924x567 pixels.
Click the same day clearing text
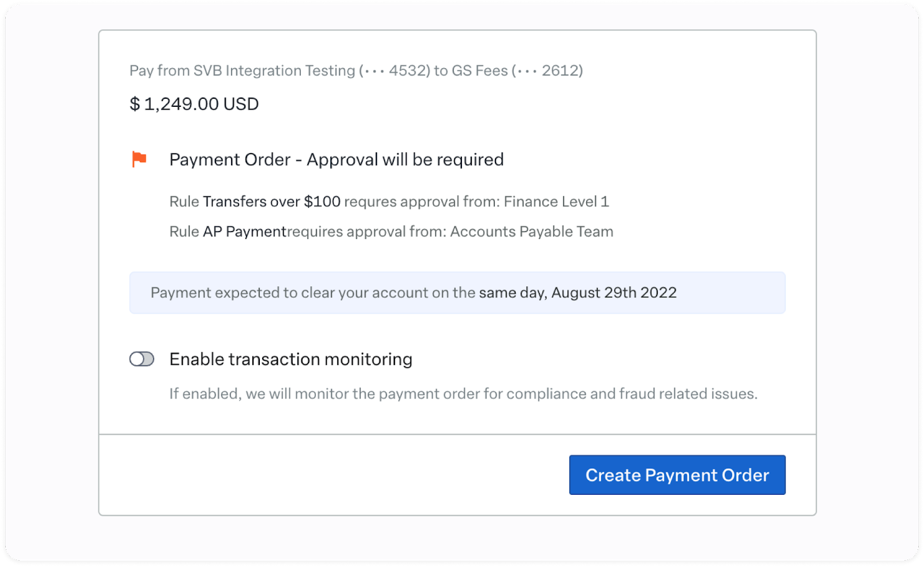coord(507,293)
